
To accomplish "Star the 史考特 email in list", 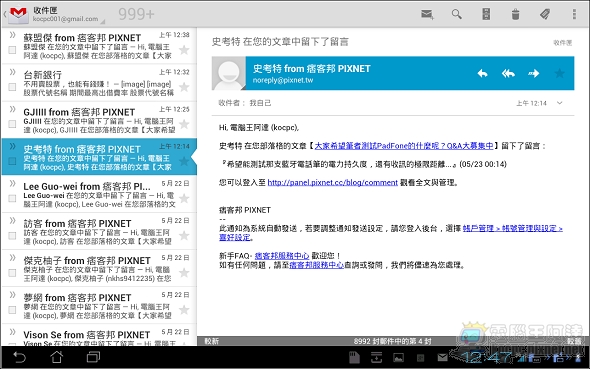I will 184,161.
